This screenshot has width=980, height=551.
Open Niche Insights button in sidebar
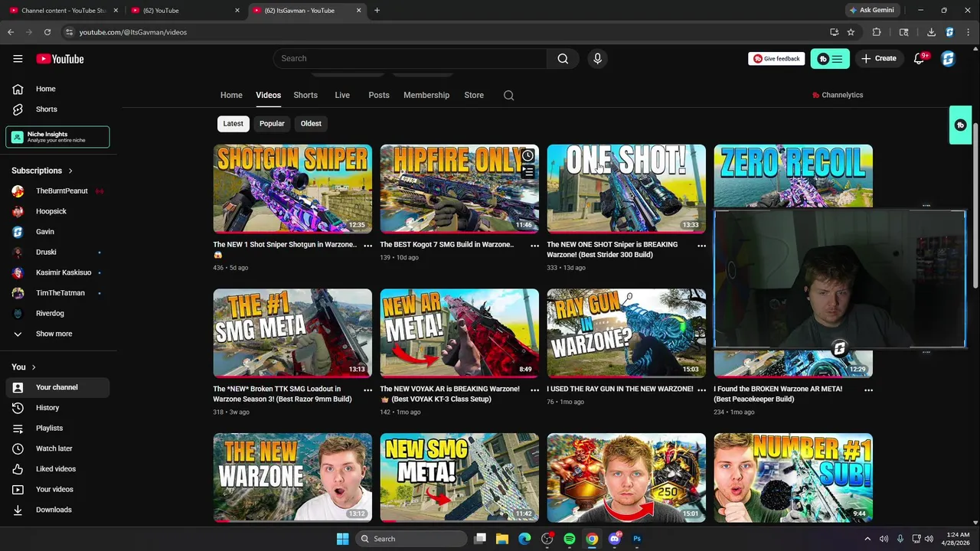tap(57, 137)
